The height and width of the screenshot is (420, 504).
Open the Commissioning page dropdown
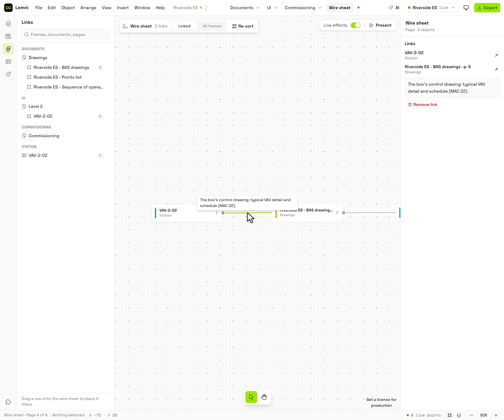303,8
